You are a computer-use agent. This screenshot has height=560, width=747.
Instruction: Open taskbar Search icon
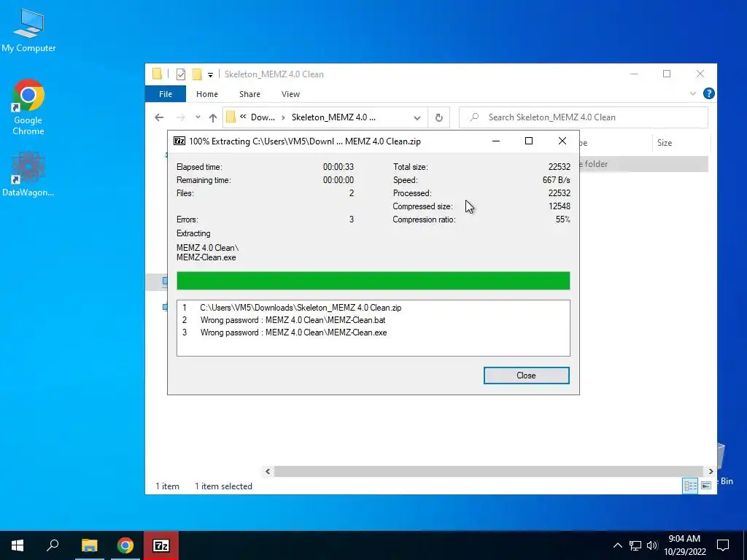click(53, 545)
